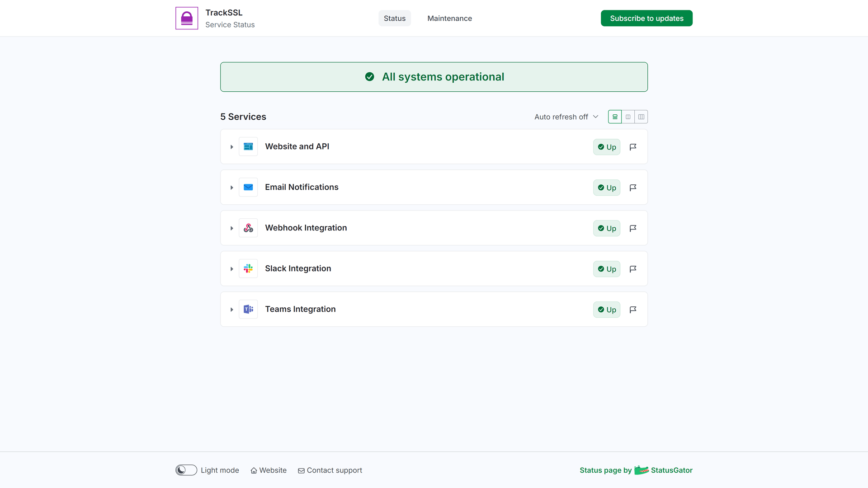Click the flag icon for Website and API
The image size is (868, 488).
point(633,147)
